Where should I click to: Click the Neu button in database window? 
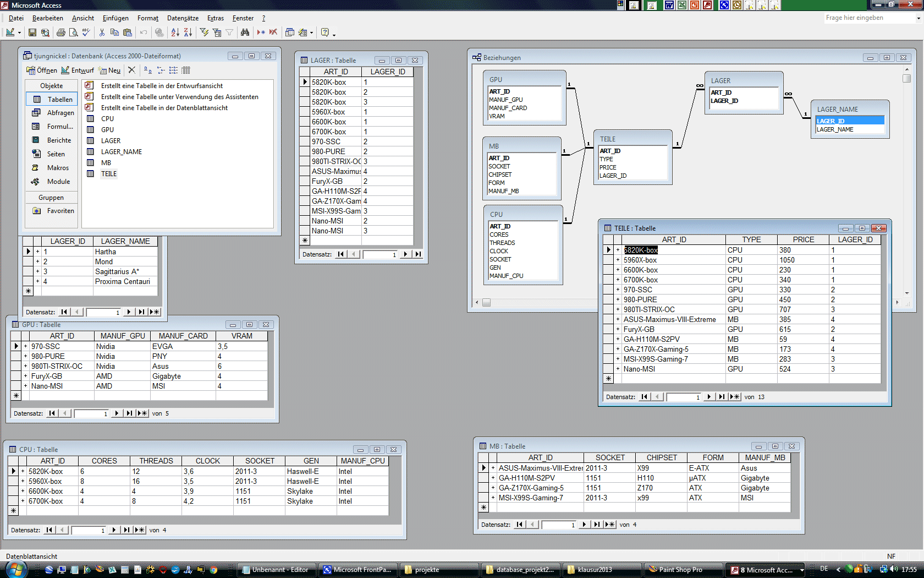coord(109,70)
